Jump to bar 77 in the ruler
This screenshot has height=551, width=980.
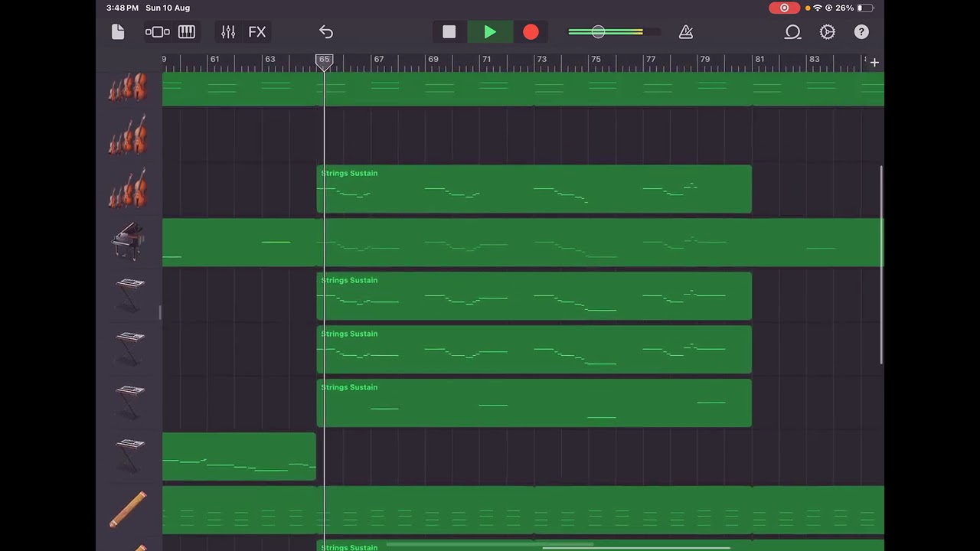point(650,60)
